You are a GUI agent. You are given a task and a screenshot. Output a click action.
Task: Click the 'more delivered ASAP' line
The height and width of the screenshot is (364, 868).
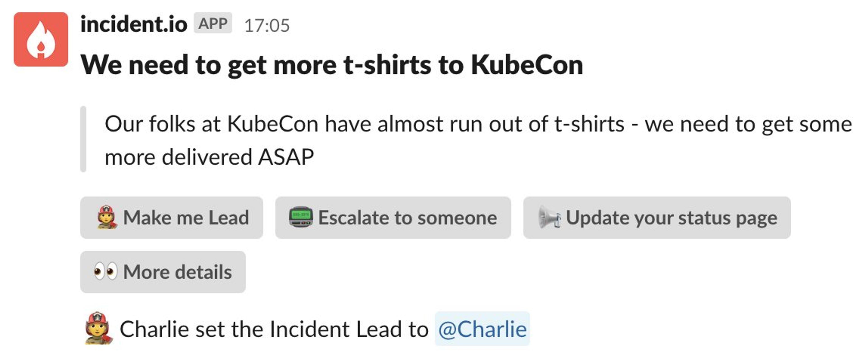point(209,157)
